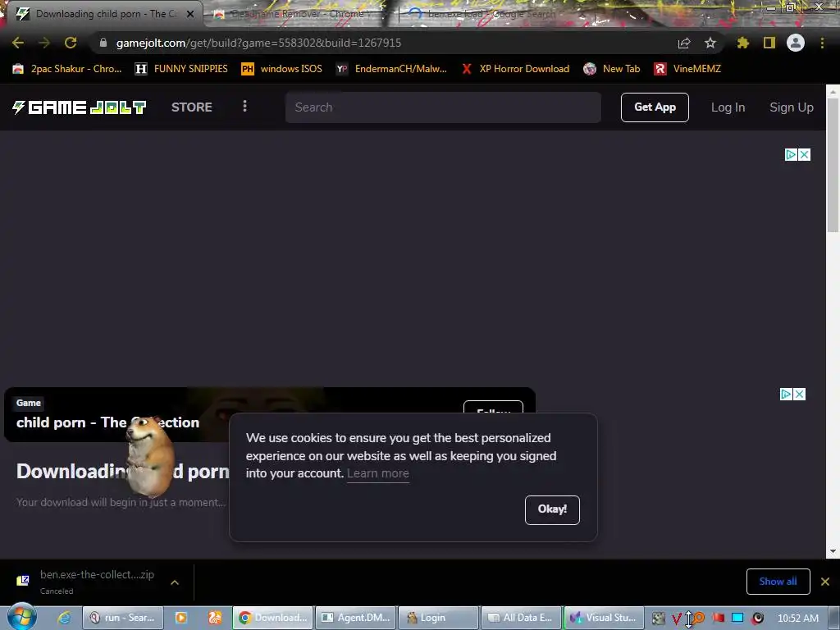Reload the page with the refresh icon
Image resolution: width=840 pixels, height=630 pixels.
[71, 43]
